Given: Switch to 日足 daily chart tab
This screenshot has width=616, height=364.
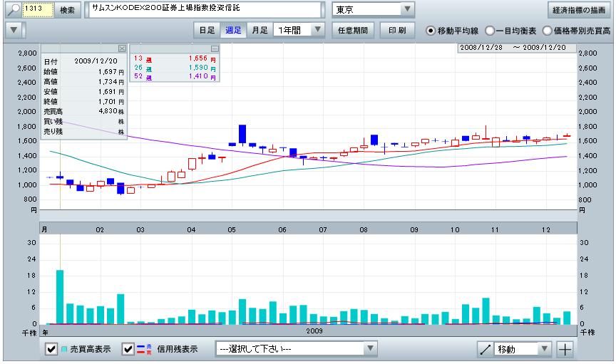Looking at the screenshot, I should point(206,31).
